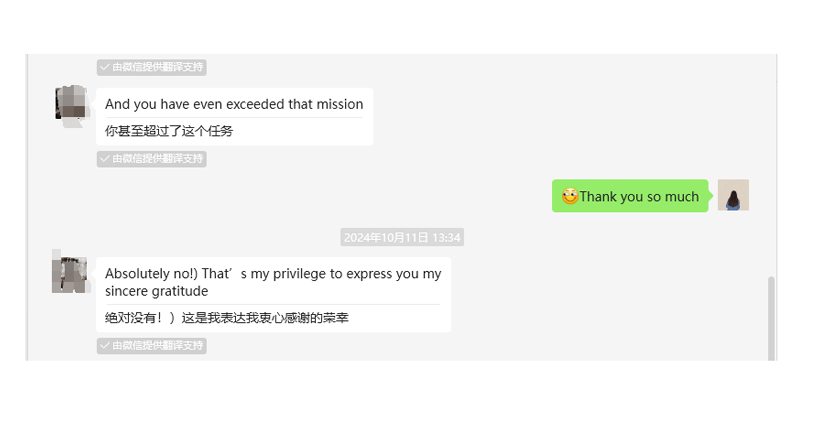Screen dimensions: 814x421
Task: Select the 'Thank you so much' green bubble
Action: pyautogui.click(x=630, y=196)
